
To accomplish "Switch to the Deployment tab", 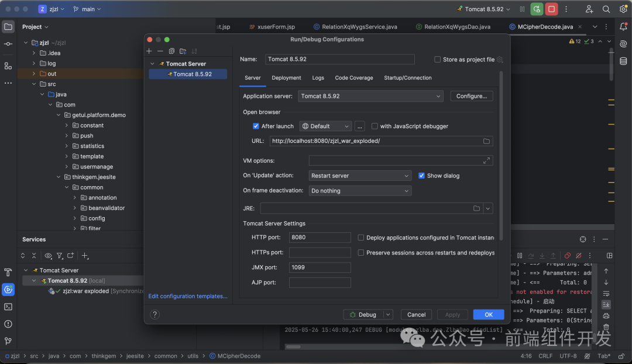I will click(x=286, y=78).
